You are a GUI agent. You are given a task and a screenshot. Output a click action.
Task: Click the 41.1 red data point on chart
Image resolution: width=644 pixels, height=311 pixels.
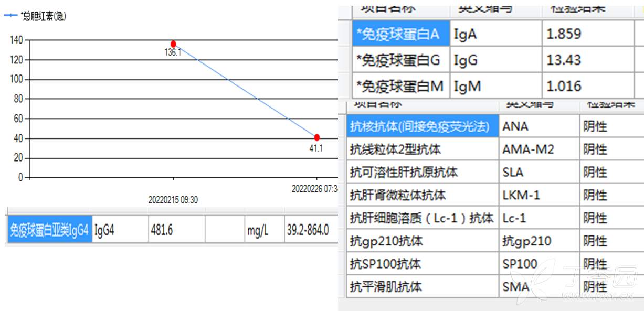(316, 137)
